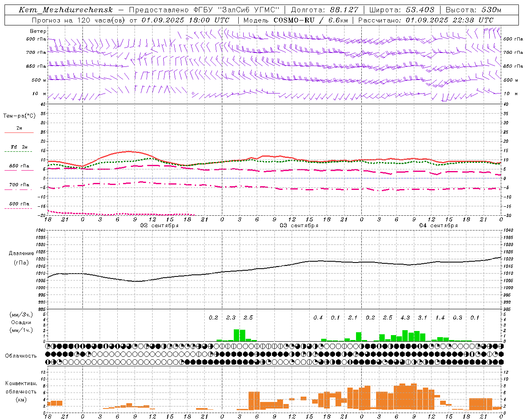Click the 'Тем-ра(°C)' temperature panel label
Image resolution: width=525 pixels, height=420 pixels.
tap(19, 116)
